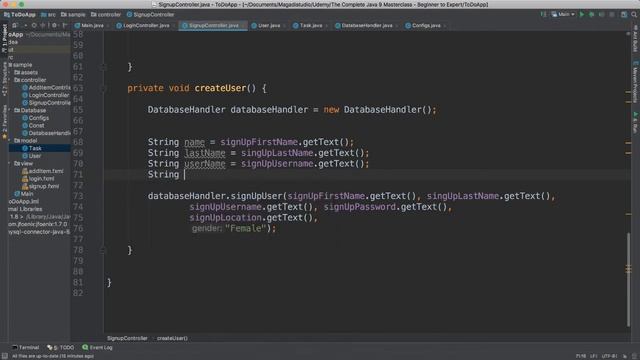The height and width of the screenshot is (360, 640).
Task: Switch to the Configs.java tab
Action: tap(423, 25)
